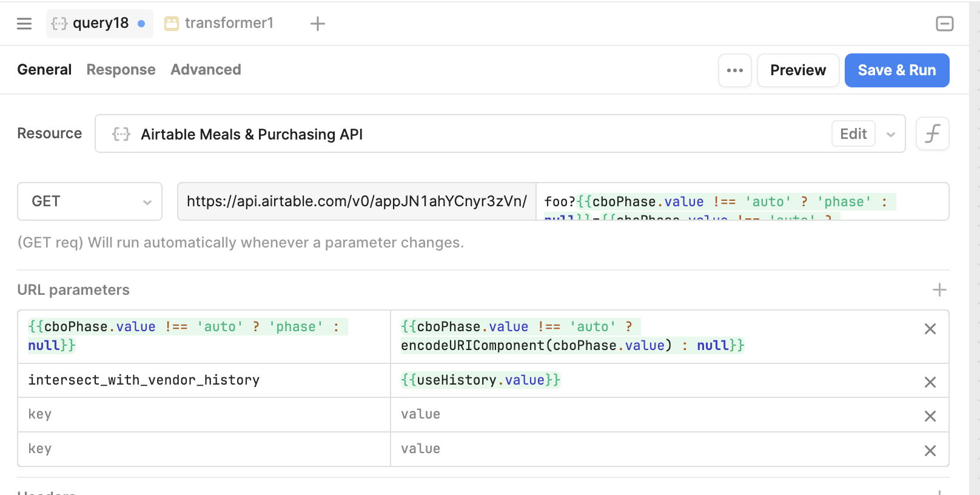Remove the cboPhase URL parameter row
The width and height of the screenshot is (980, 495).
[x=930, y=329]
